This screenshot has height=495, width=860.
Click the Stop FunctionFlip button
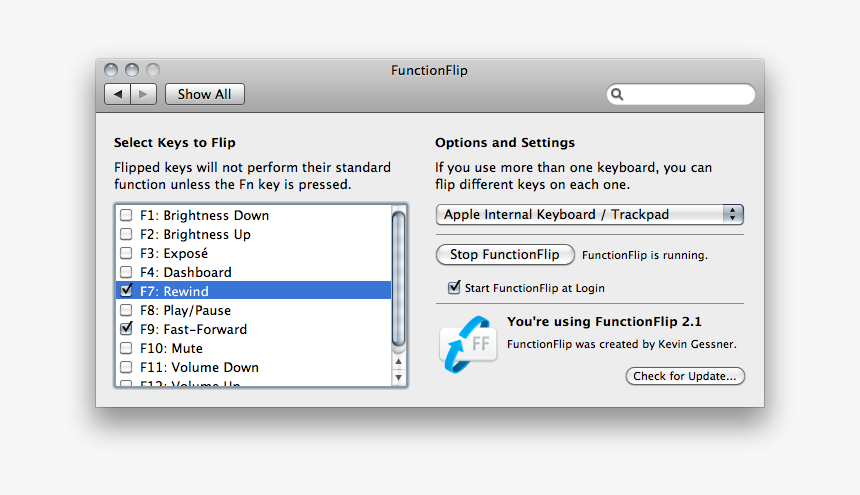(x=505, y=254)
